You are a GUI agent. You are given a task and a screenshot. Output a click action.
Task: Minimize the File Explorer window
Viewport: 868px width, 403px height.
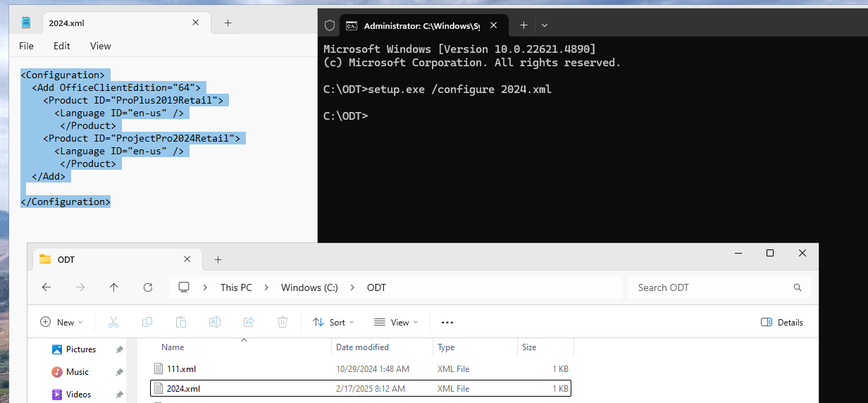738,253
